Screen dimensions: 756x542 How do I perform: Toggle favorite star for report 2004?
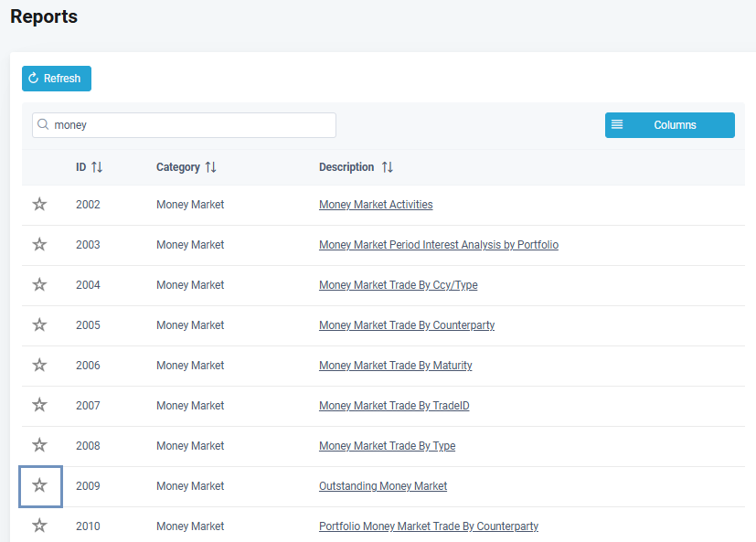39,285
